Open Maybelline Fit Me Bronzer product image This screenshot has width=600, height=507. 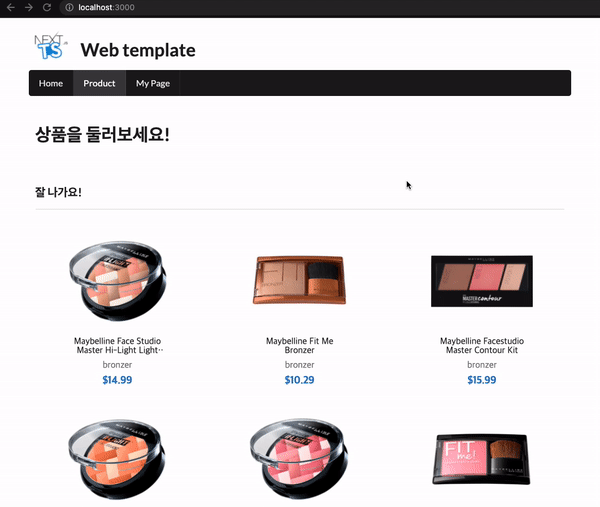tap(300, 280)
